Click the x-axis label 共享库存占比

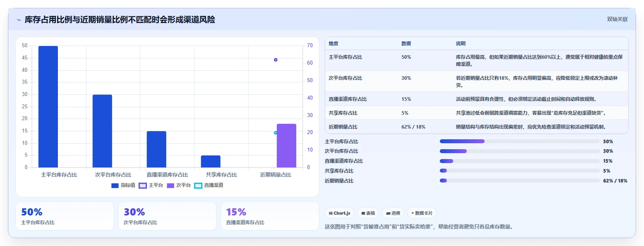coord(221,175)
